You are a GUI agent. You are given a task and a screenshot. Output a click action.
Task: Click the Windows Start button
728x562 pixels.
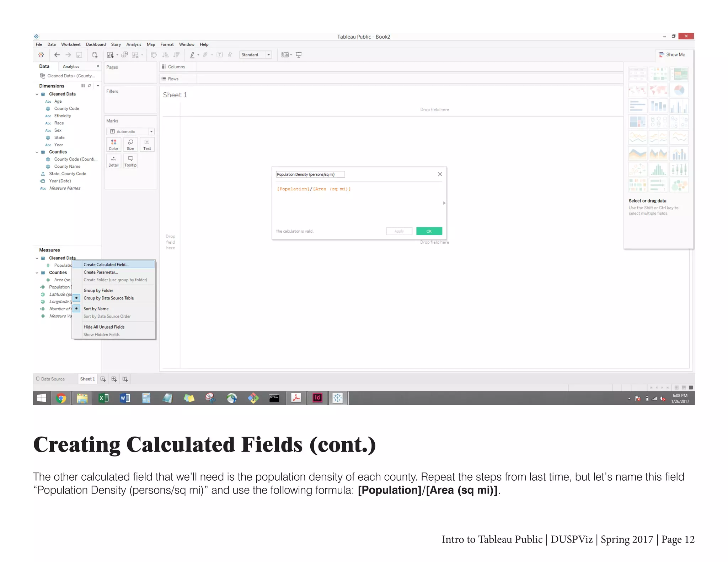(42, 398)
